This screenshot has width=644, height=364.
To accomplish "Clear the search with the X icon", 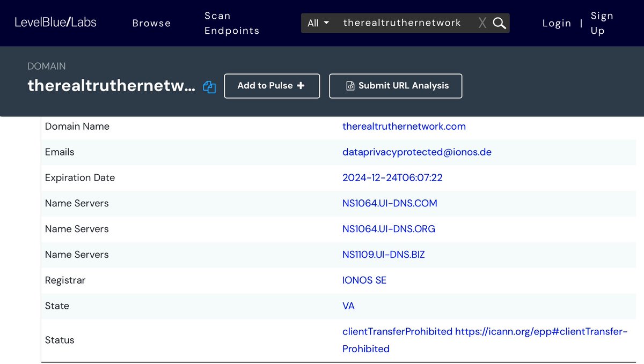I will [482, 23].
